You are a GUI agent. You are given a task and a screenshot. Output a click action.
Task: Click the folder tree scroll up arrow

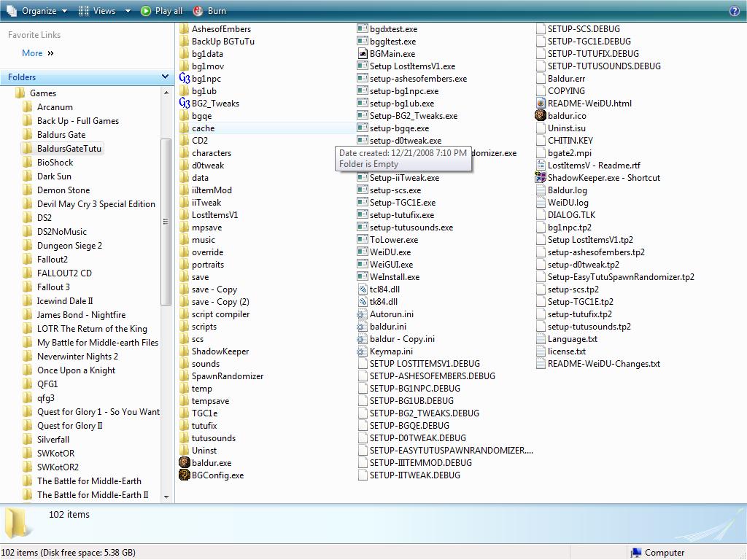click(166, 93)
